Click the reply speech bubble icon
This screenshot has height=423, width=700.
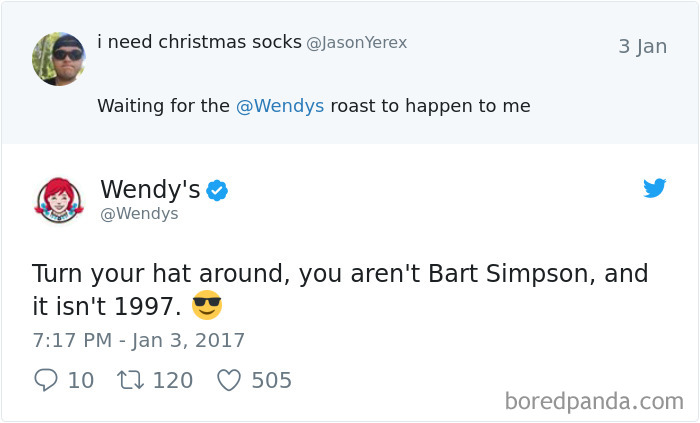click(x=46, y=380)
